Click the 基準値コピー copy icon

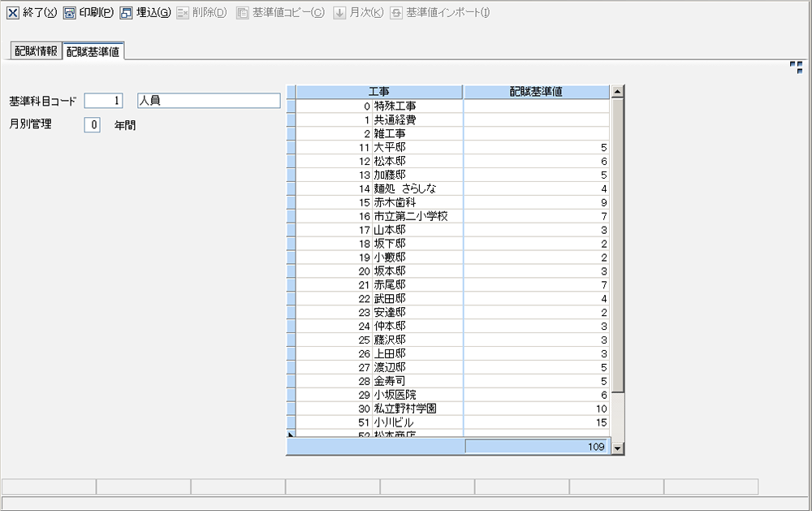(243, 13)
